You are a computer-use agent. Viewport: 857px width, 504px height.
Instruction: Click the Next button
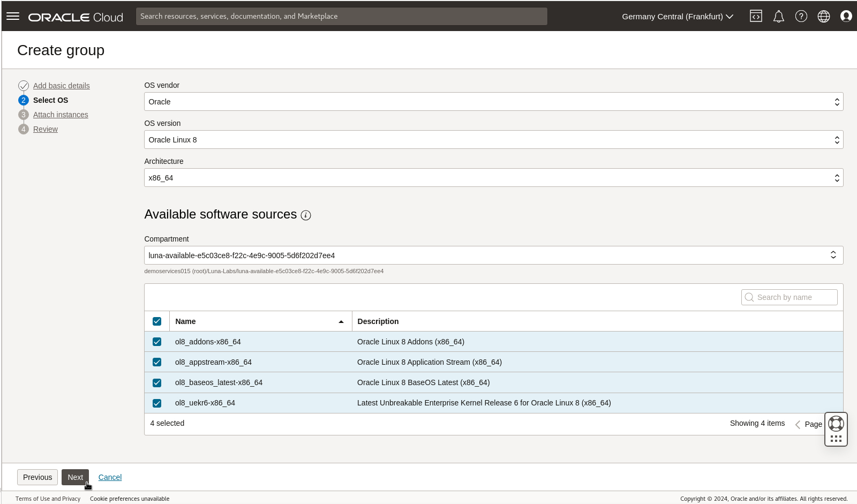pos(75,477)
